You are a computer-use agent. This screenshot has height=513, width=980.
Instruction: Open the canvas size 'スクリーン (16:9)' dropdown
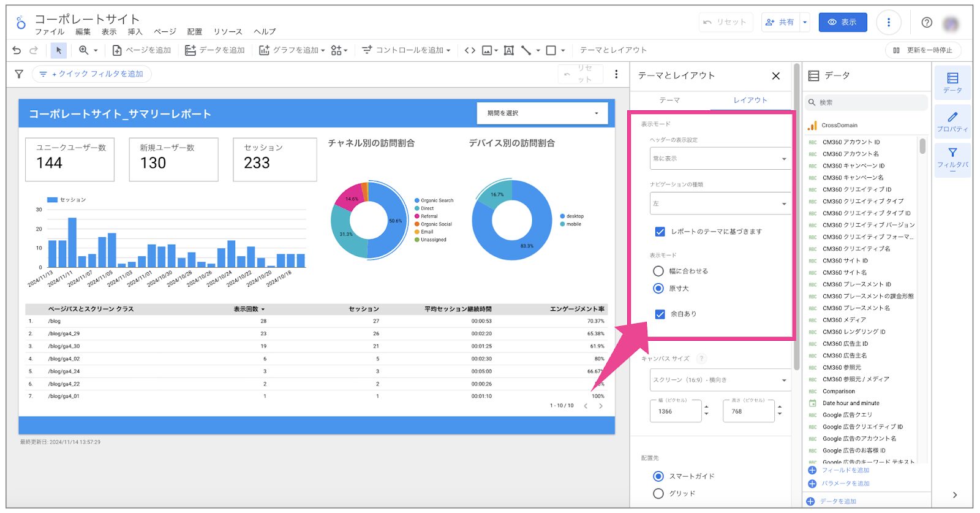coord(720,380)
